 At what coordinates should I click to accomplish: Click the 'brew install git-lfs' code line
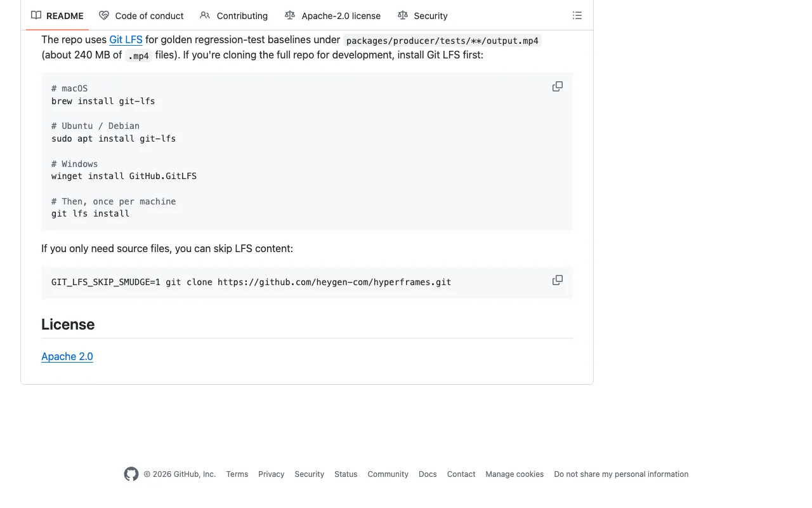[x=103, y=101]
